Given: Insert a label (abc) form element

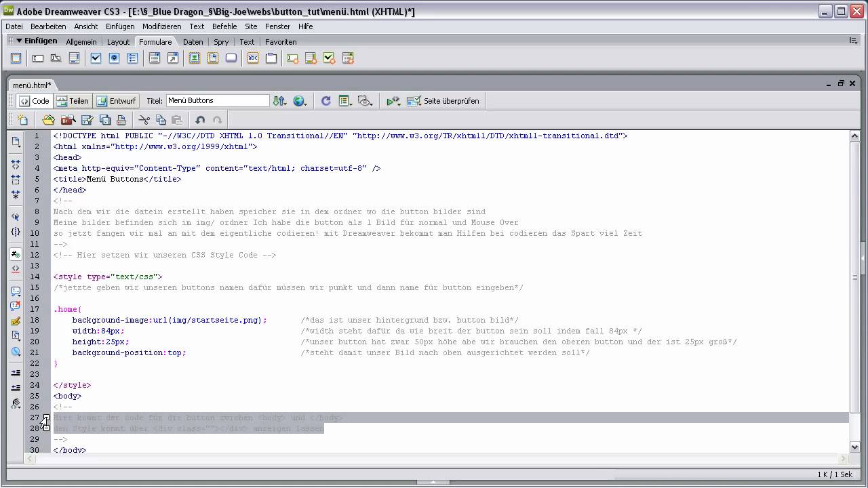Looking at the screenshot, I should click(x=253, y=58).
